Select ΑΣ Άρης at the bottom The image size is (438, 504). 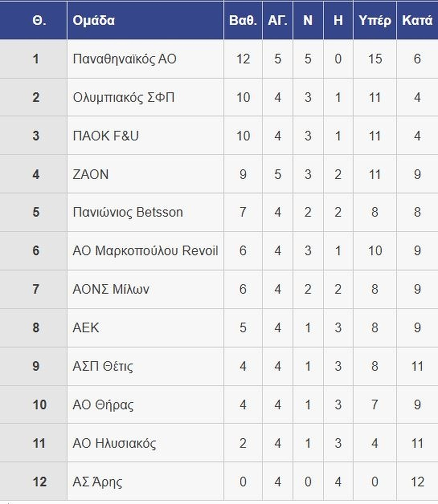click(97, 482)
